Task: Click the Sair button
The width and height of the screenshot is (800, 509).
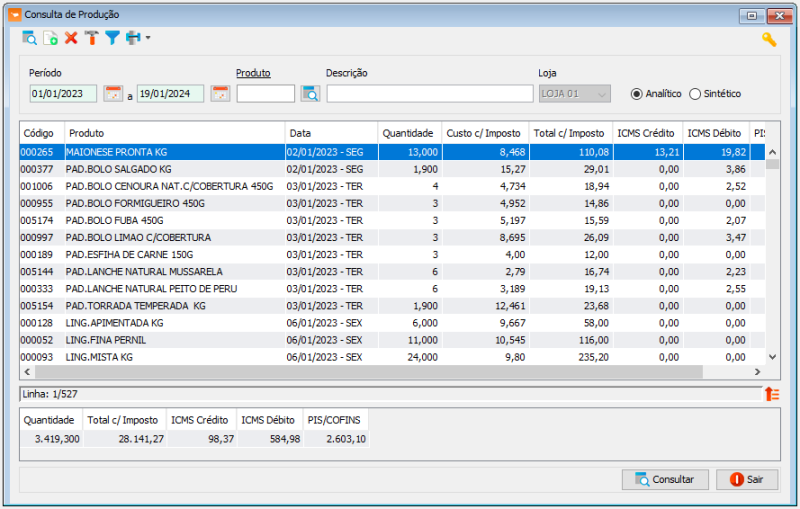Action: [x=747, y=479]
